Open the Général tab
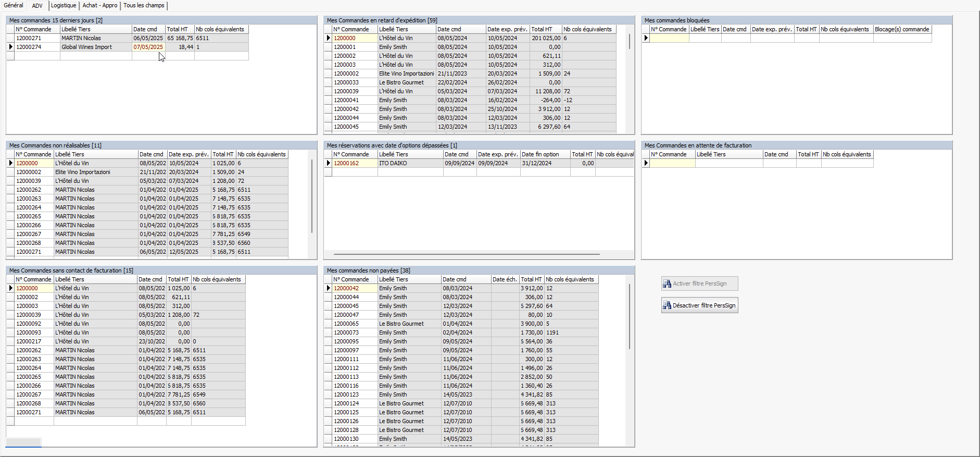980x457 pixels. [14, 5]
